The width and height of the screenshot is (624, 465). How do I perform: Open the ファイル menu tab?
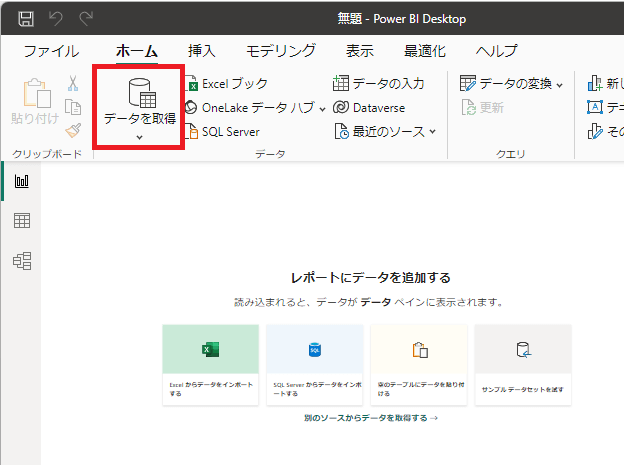click(51, 51)
